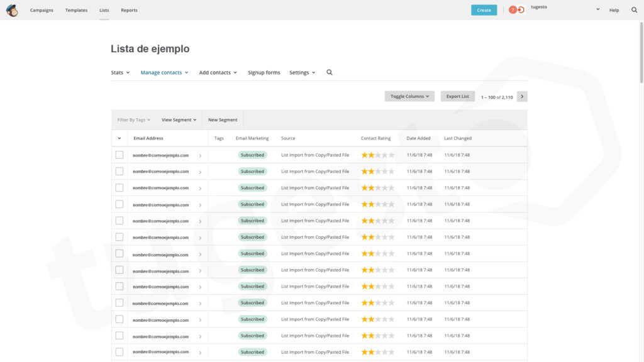Tick the fifth contact row checkbox
The width and height of the screenshot is (644, 362).
coord(119,221)
